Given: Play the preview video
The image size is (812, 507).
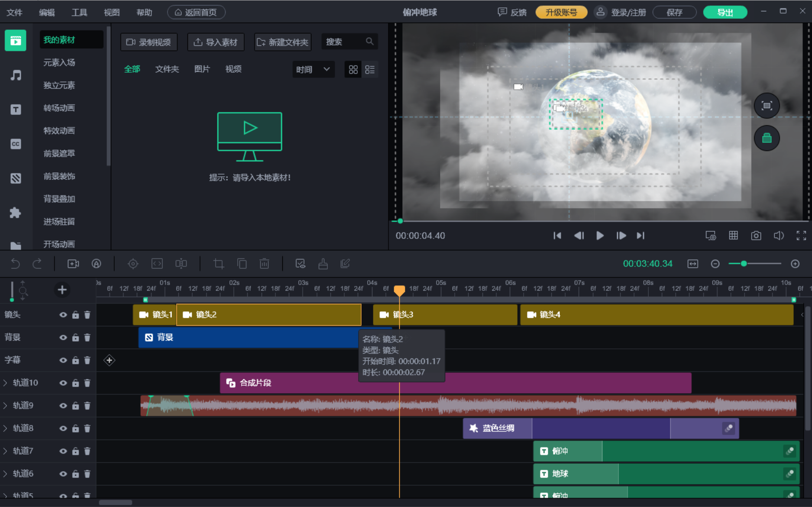Looking at the screenshot, I should click(x=600, y=236).
